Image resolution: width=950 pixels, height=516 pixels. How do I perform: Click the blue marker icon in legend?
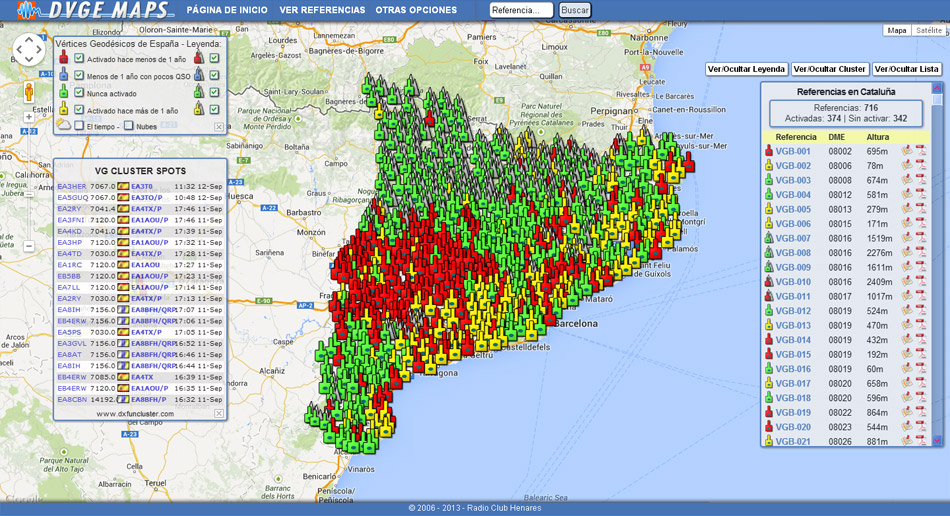(x=64, y=74)
